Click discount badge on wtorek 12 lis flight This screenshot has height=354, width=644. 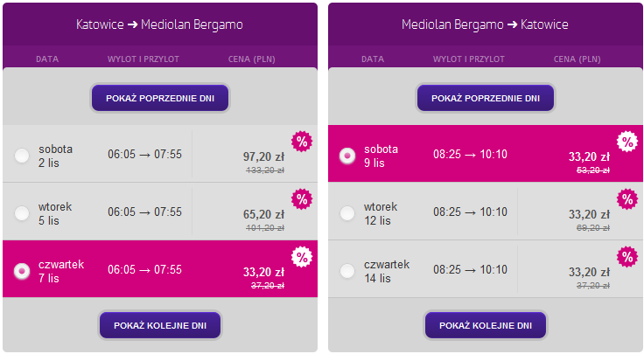[x=626, y=199]
